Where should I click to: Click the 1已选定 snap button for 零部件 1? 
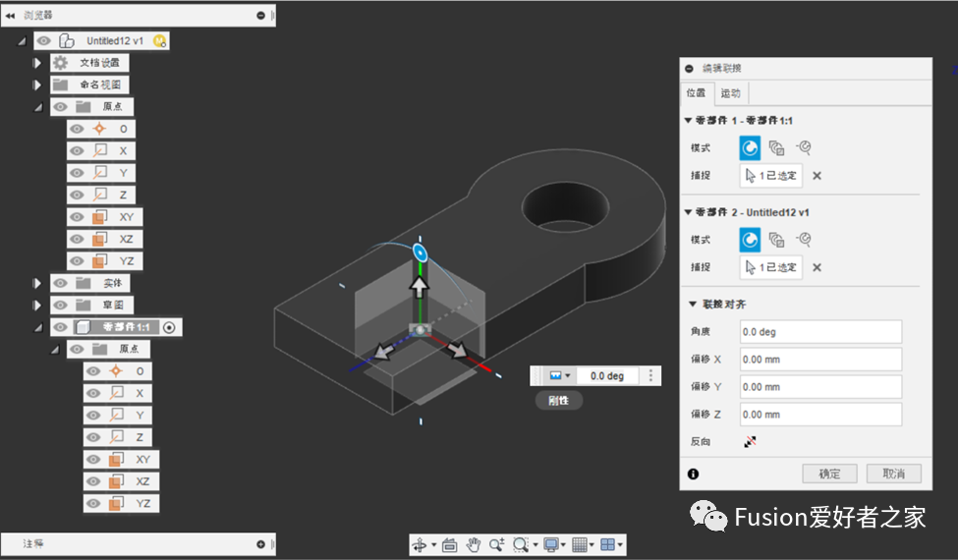click(771, 176)
